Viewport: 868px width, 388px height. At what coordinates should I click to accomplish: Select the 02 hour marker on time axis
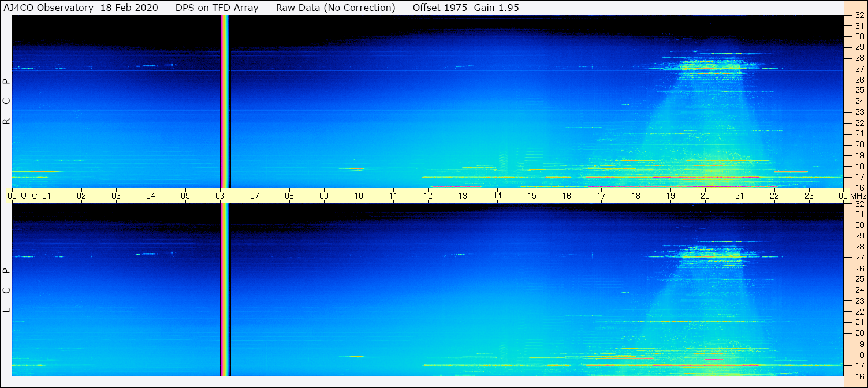point(81,196)
